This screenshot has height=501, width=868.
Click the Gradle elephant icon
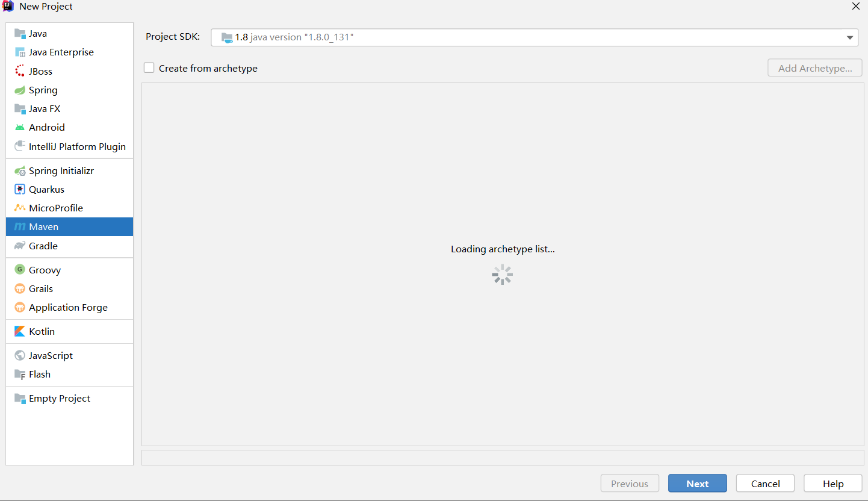(x=20, y=246)
